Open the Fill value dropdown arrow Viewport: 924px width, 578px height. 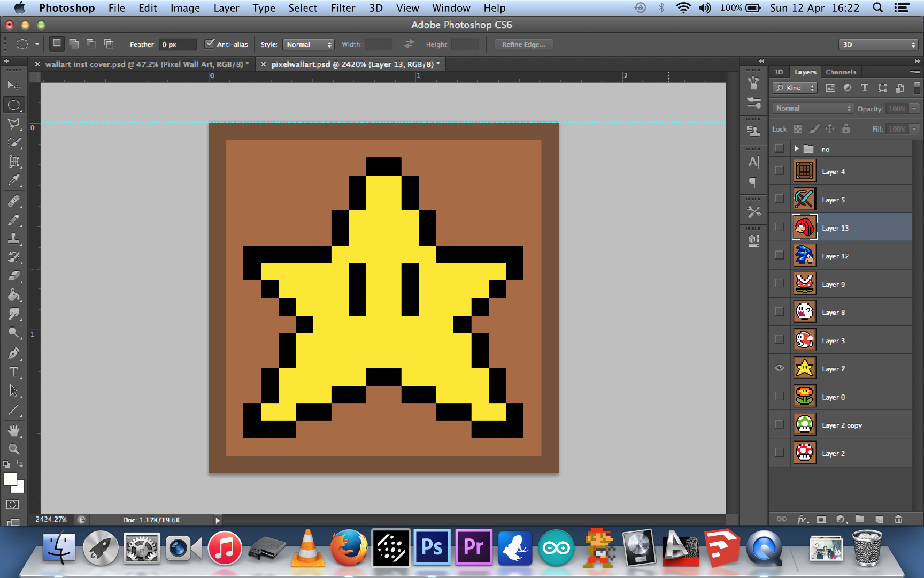pos(914,129)
